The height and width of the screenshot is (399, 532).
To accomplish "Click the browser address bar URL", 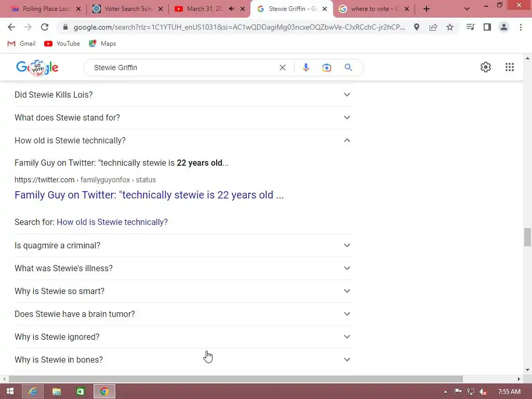I will pyautogui.click(x=239, y=27).
